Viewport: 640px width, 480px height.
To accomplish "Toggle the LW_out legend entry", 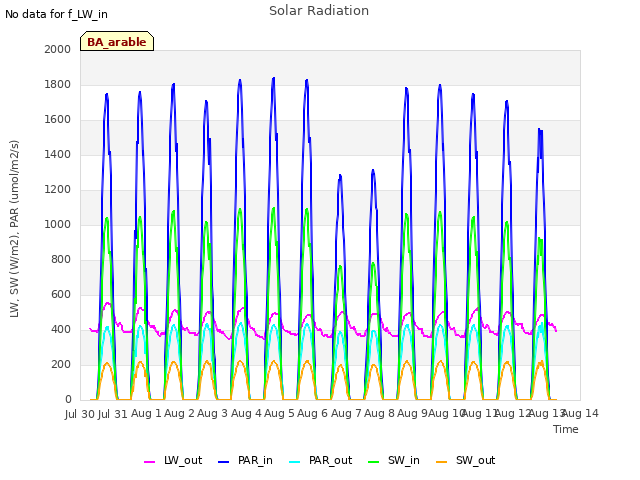I will [x=173, y=460].
